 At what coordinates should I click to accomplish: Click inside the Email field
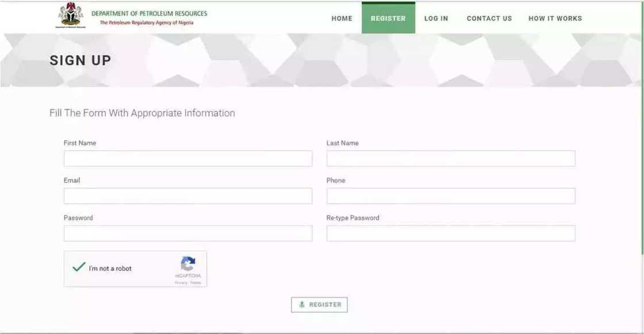click(x=188, y=195)
